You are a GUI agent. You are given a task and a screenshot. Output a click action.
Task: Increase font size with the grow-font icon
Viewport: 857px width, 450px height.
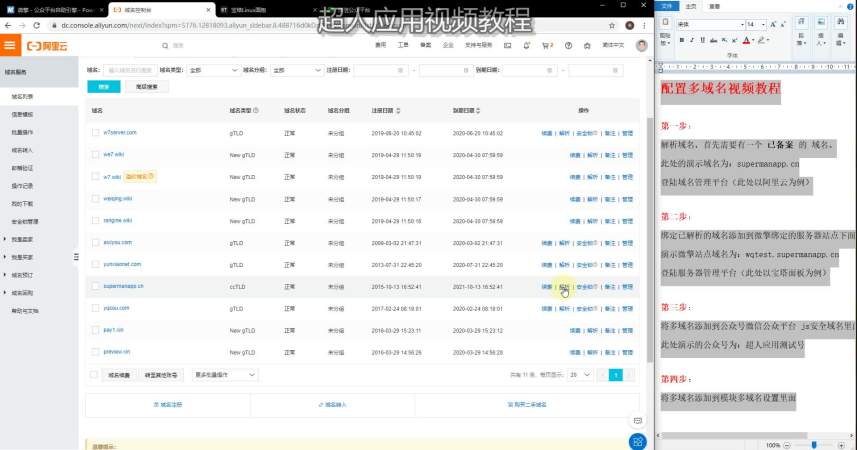coord(773,25)
